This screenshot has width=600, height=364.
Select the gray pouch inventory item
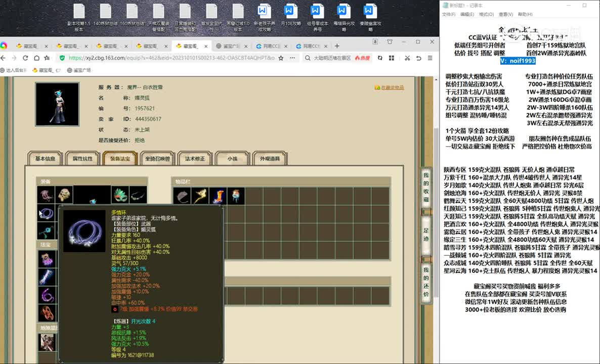click(x=182, y=196)
